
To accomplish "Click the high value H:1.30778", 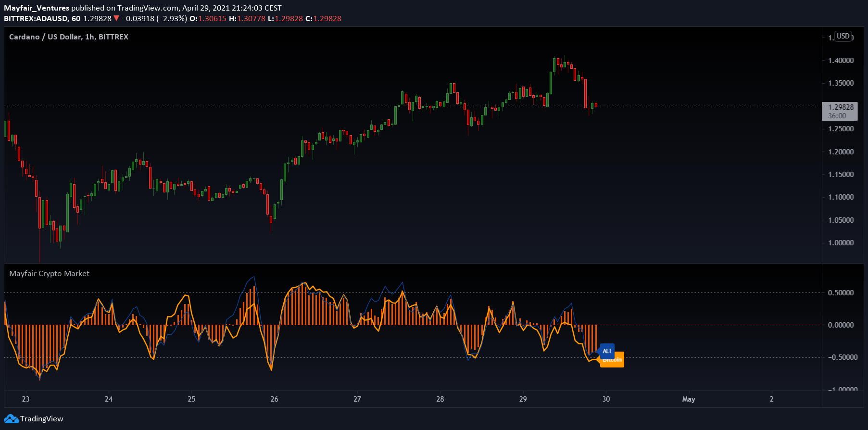I will [x=247, y=19].
